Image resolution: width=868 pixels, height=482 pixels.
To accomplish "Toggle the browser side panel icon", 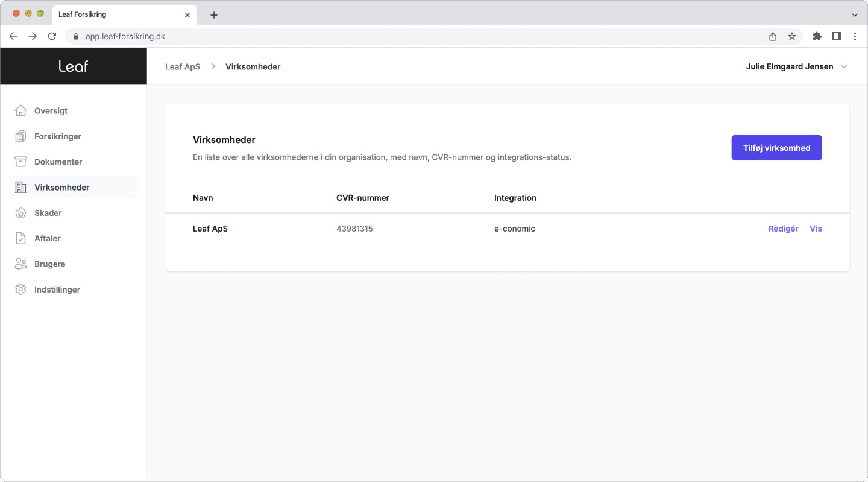I will pyautogui.click(x=837, y=36).
